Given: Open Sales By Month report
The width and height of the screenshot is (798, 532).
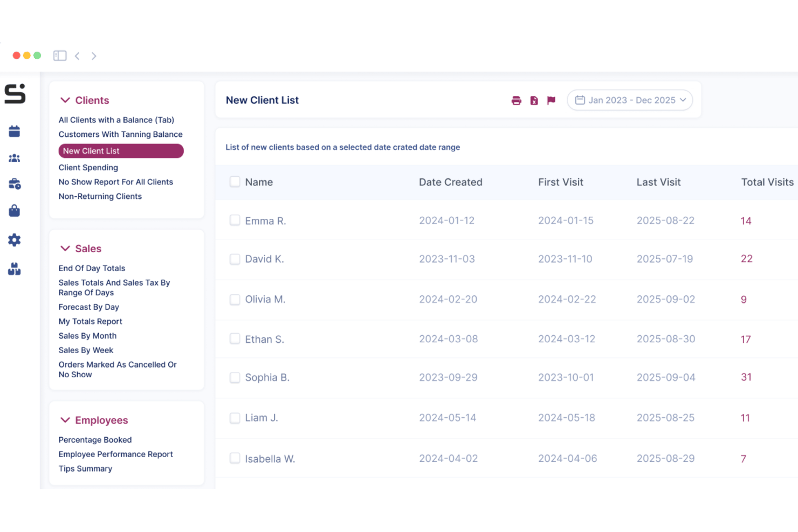Looking at the screenshot, I should point(88,336).
